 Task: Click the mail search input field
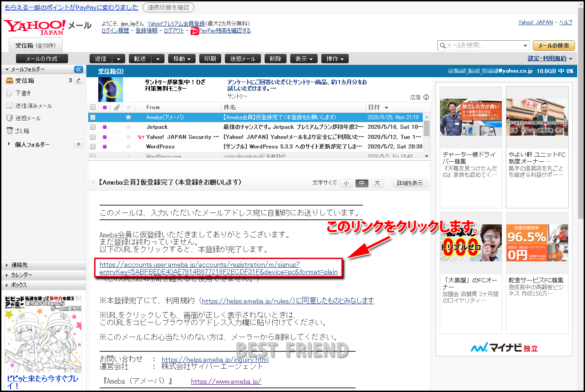pyautogui.click(x=484, y=46)
